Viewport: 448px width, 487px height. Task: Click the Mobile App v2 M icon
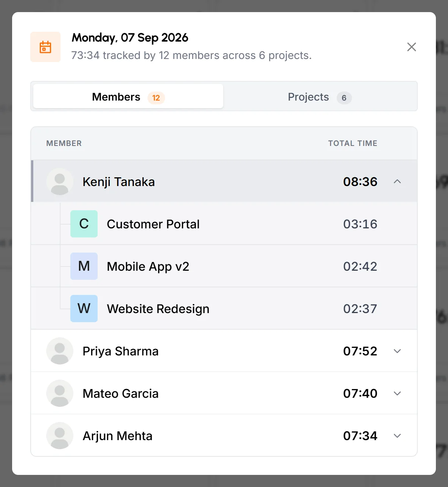84,266
